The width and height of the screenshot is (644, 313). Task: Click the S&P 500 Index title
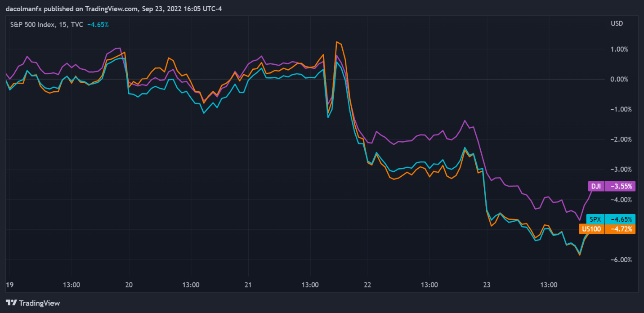(47, 25)
